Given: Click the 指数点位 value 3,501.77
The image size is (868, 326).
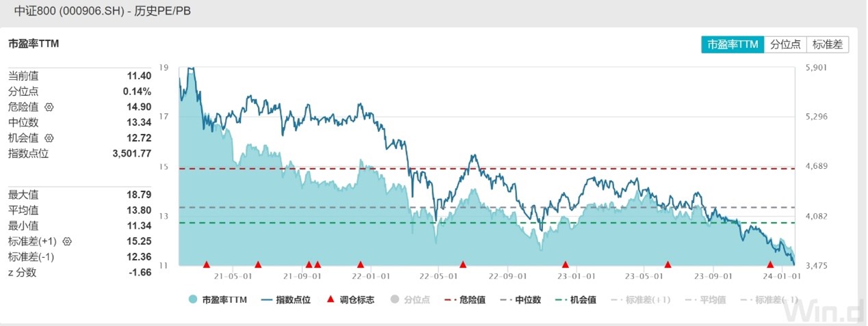Looking at the screenshot, I should (131, 154).
